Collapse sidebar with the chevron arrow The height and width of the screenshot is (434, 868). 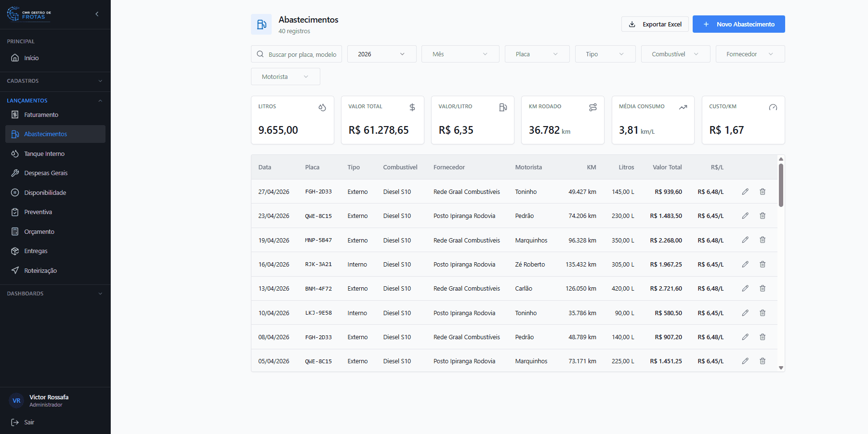[97, 14]
